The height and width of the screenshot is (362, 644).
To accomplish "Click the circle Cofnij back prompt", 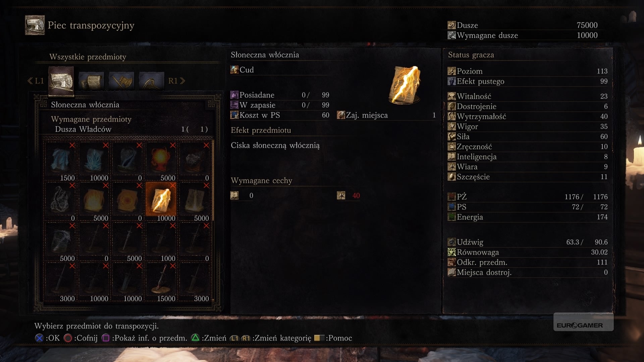I will tap(80, 338).
